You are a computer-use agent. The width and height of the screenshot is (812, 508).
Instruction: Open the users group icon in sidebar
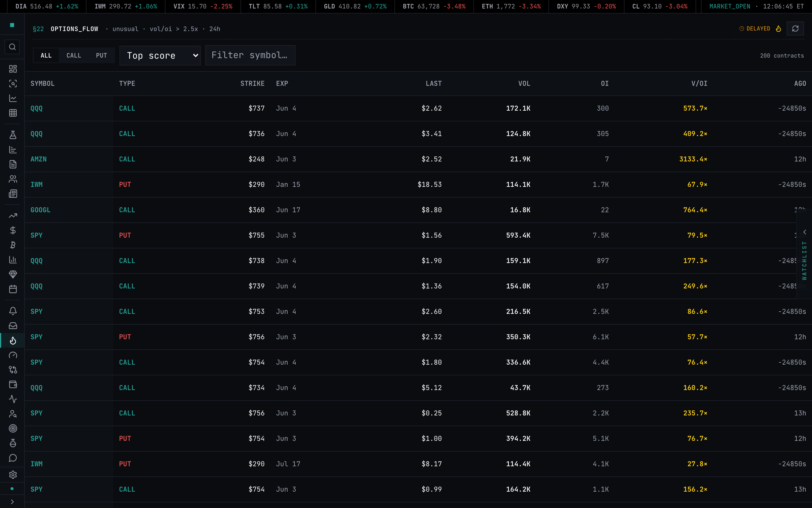[13, 179]
